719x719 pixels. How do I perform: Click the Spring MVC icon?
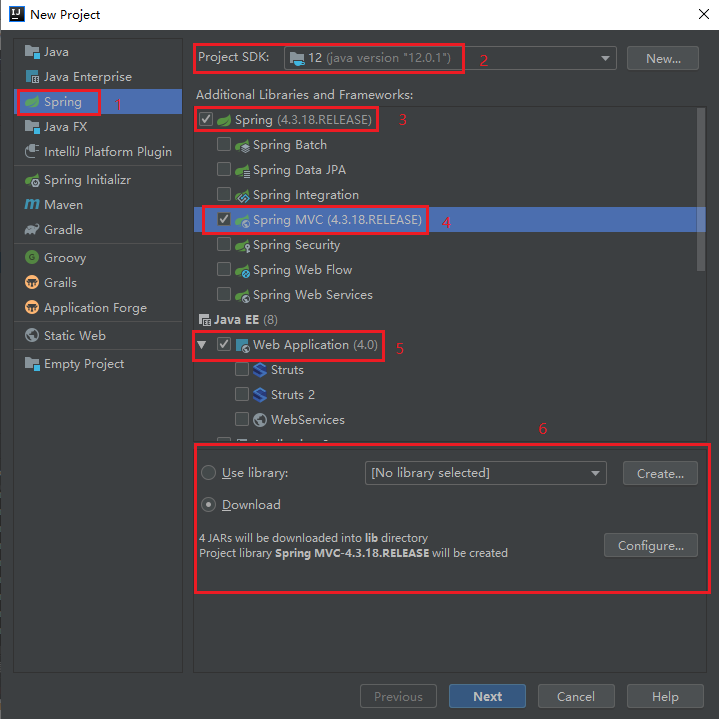tap(243, 220)
